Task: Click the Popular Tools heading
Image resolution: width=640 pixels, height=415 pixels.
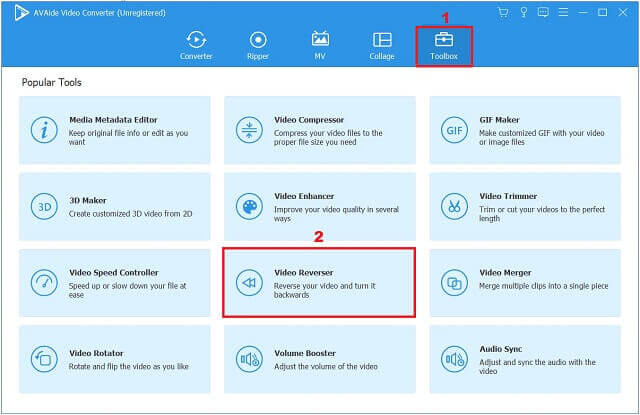Action: [51, 82]
